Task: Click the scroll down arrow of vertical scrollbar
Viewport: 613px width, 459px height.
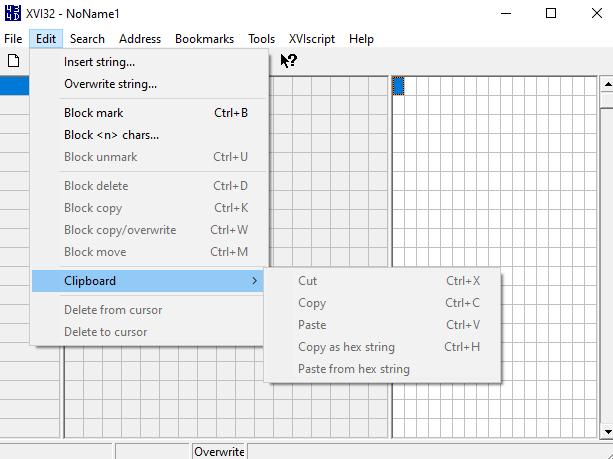Action: pyautogui.click(x=606, y=430)
